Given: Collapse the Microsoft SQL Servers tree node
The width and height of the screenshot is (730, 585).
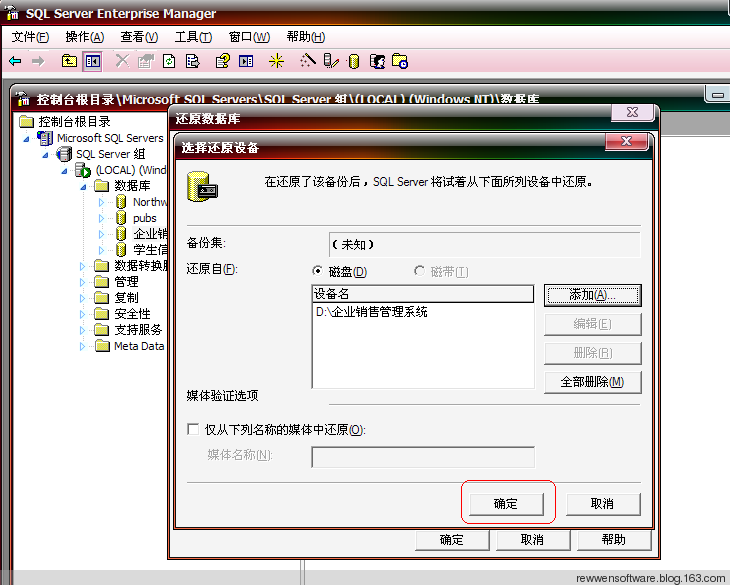Looking at the screenshot, I should (27, 139).
